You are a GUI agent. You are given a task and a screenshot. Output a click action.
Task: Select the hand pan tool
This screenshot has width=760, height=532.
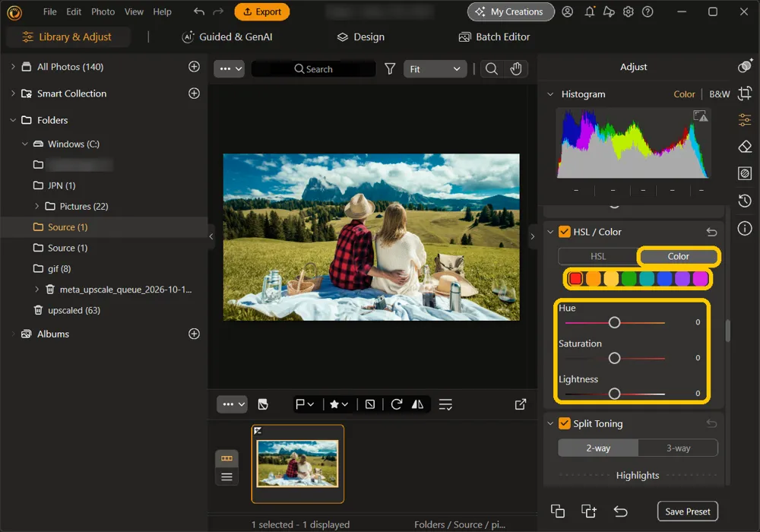tap(516, 69)
